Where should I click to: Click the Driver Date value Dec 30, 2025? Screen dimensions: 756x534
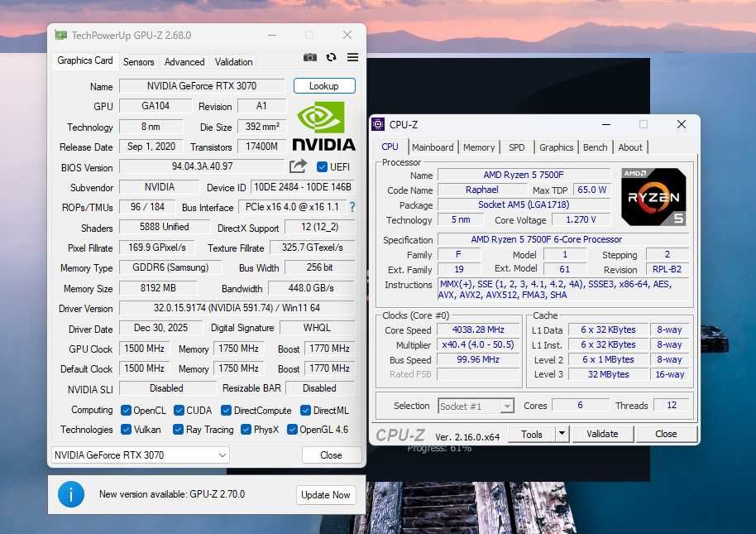click(x=161, y=328)
